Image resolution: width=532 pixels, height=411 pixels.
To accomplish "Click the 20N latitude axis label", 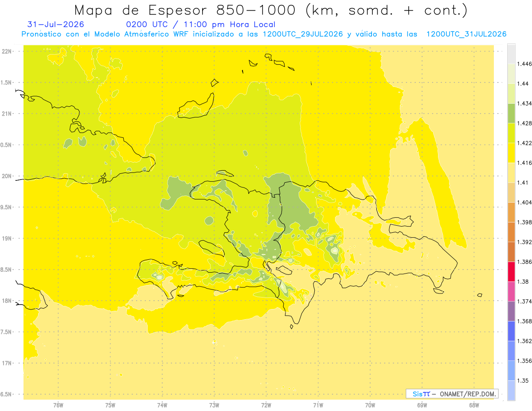I will coord(7,176).
